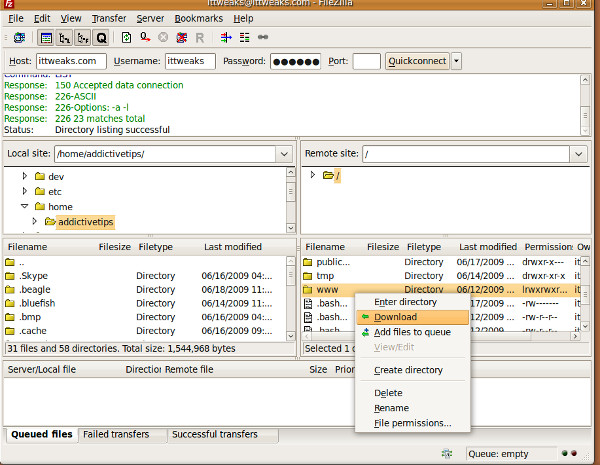Screen dimensions: 600x465
Task: Switch to Queued files tab
Action: [42, 434]
